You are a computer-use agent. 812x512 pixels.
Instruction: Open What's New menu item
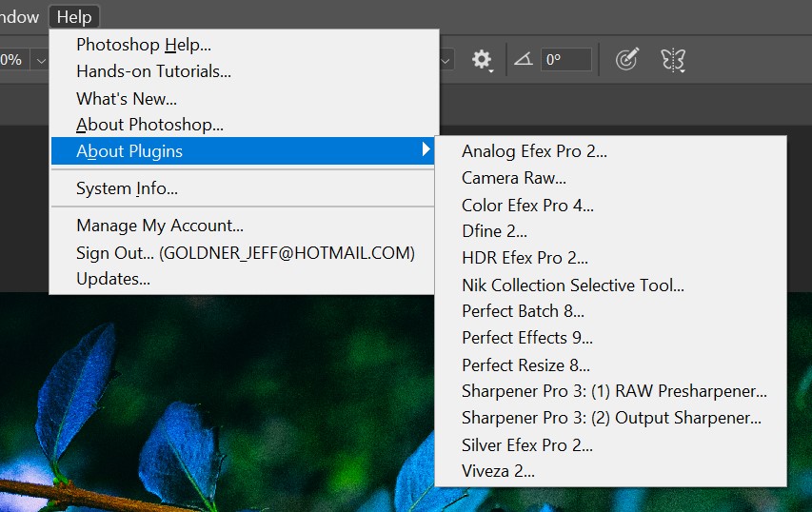[x=243, y=98]
